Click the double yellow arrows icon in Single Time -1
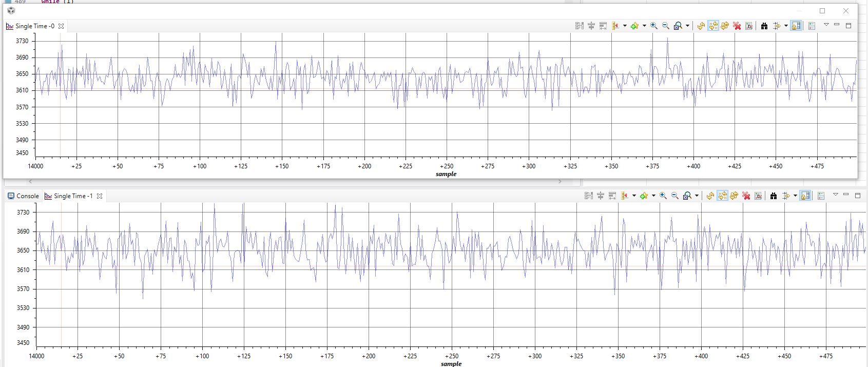The image size is (868, 367). click(x=734, y=196)
